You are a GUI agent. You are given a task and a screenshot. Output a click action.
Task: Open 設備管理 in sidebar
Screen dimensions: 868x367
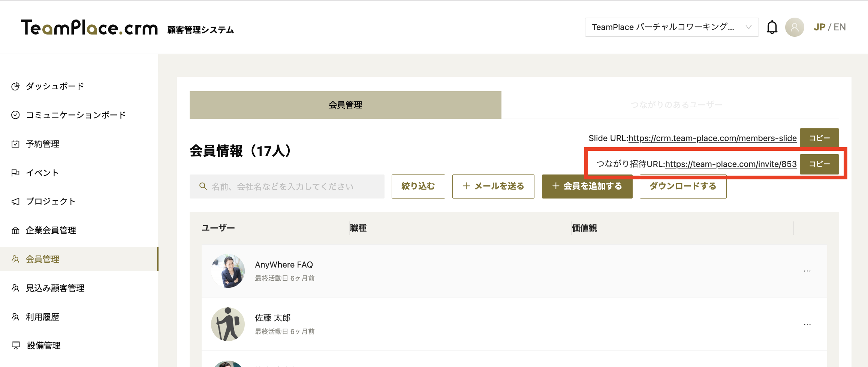[79, 345]
